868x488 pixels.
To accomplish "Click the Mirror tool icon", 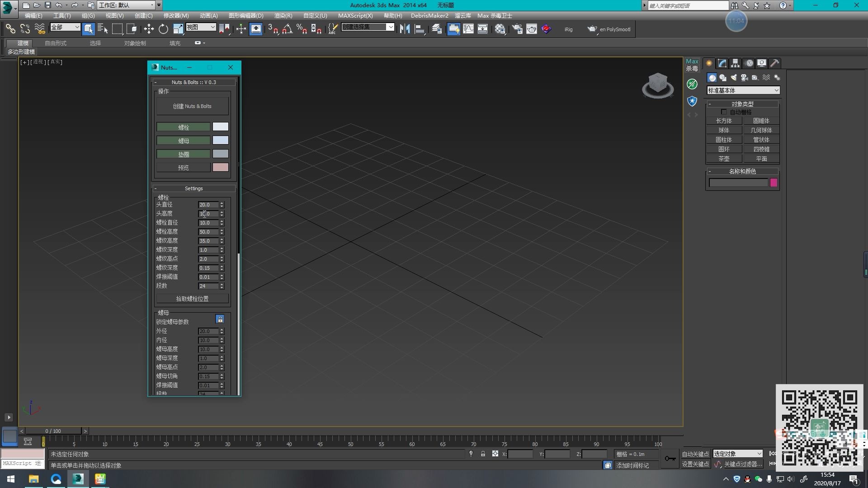I will [x=405, y=29].
